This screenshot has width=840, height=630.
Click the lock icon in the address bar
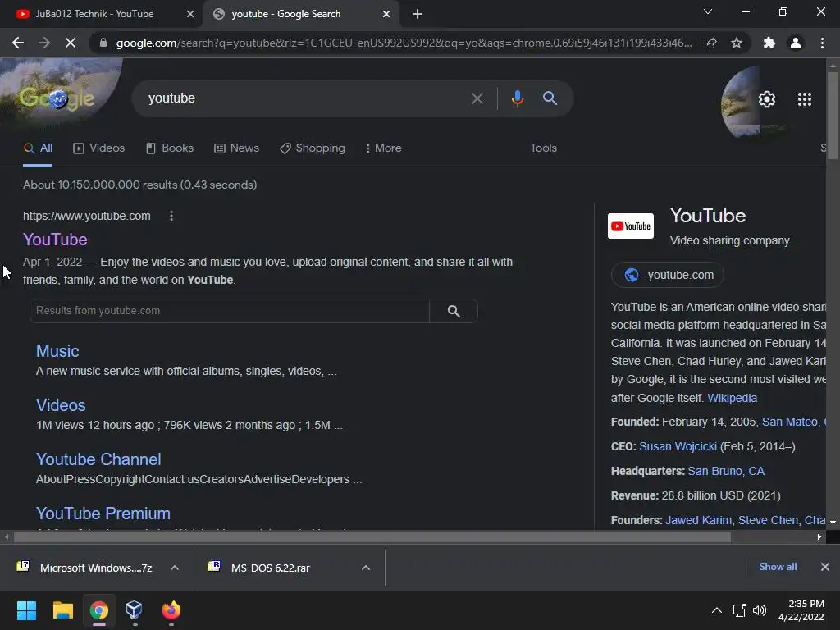click(x=103, y=43)
